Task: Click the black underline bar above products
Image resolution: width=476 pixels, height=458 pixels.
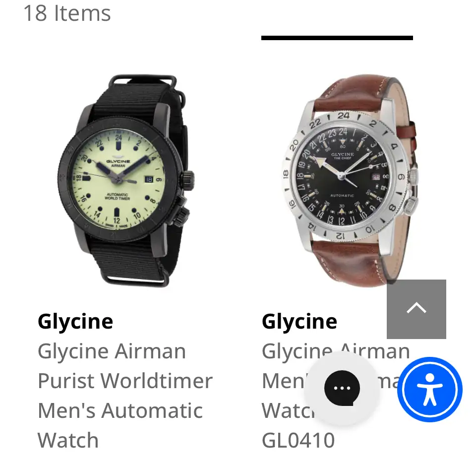Action: point(337,38)
